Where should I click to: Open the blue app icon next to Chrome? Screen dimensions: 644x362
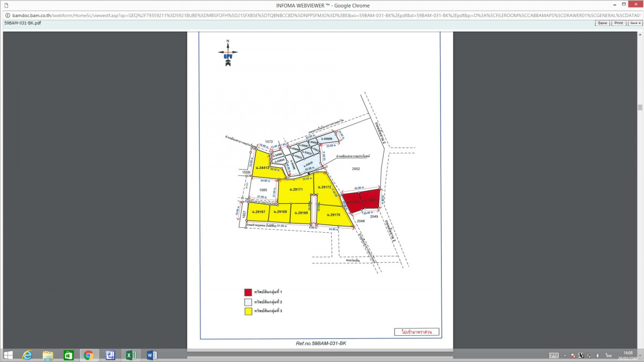pos(111,355)
